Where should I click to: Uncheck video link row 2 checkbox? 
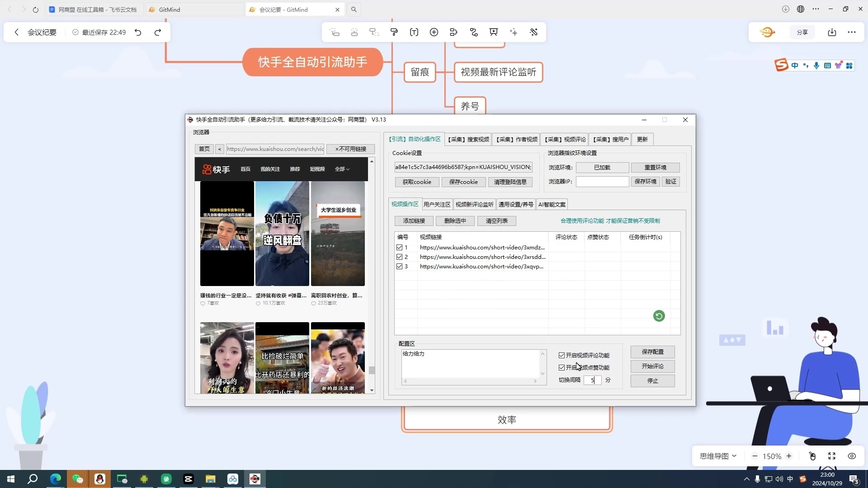399,257
